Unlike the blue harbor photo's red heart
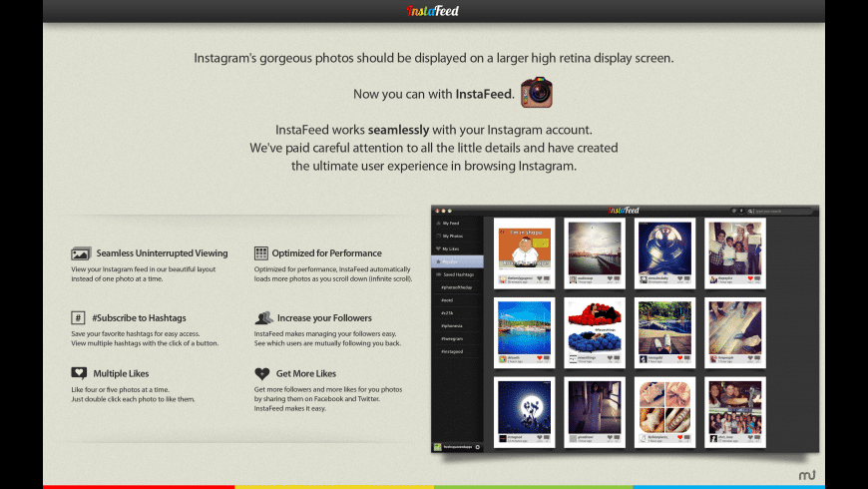Viewport: 868px width, 489px height. (x=539, y=358)
